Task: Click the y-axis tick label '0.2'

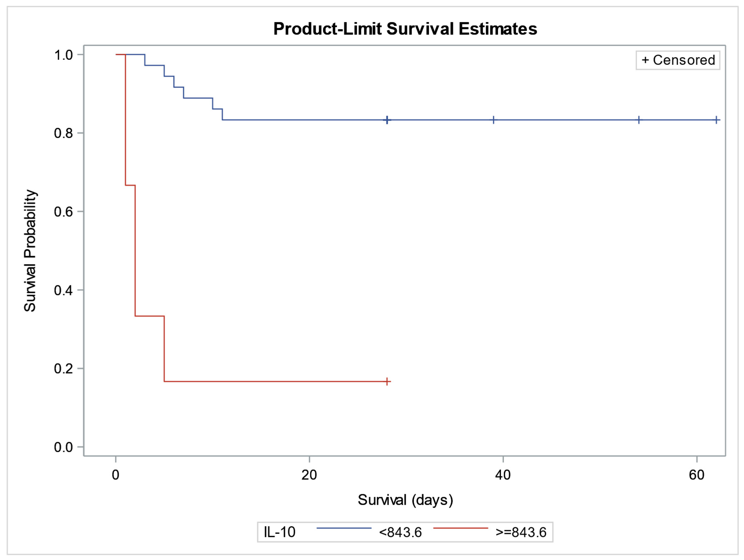Action: pos(64,369)
